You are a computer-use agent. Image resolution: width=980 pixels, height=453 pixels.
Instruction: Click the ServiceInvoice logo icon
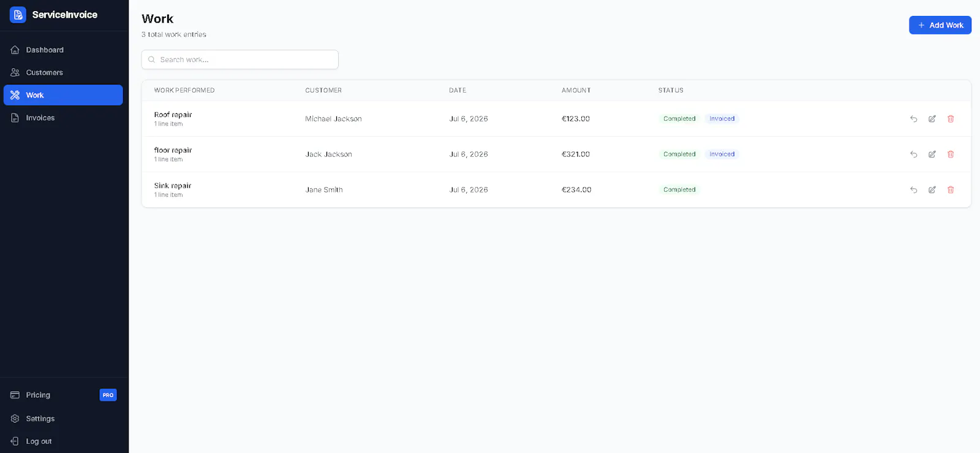pos(18,15)
